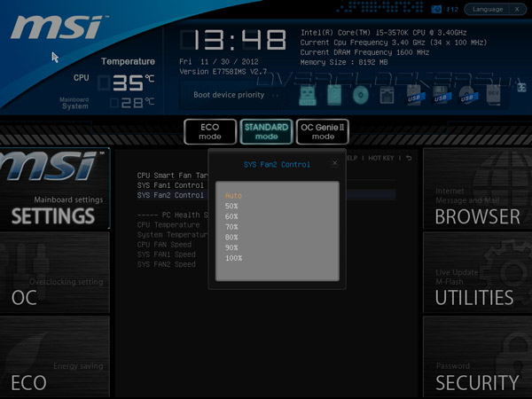Viewport: 532px width, 399px height.
Task: Open the SETTINGS mainboard settings panel
Action: point(55,189)
